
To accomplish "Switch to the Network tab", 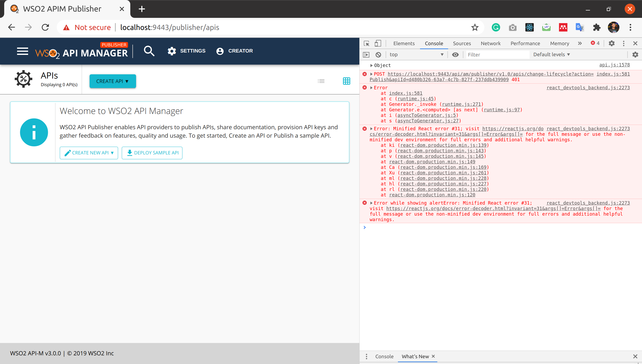I will 490,43.
